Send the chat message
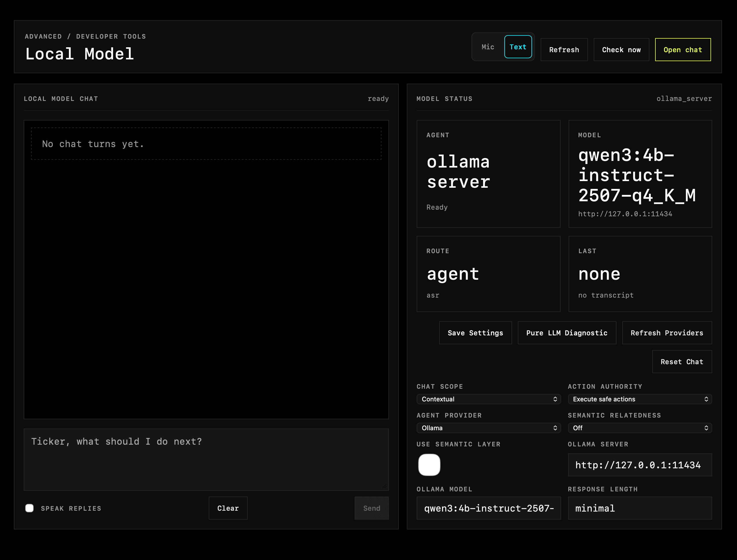The width and height of the screenshot is (737, 560). pos(371,508)
